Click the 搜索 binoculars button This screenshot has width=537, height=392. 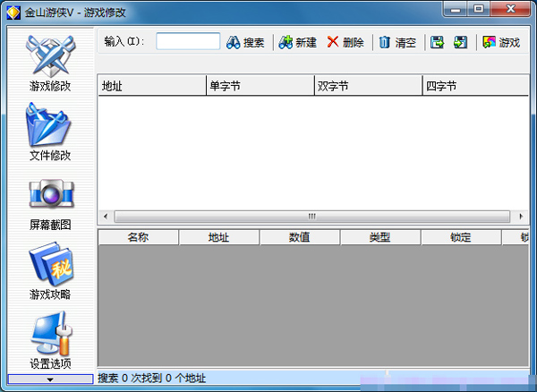point(245,42)
